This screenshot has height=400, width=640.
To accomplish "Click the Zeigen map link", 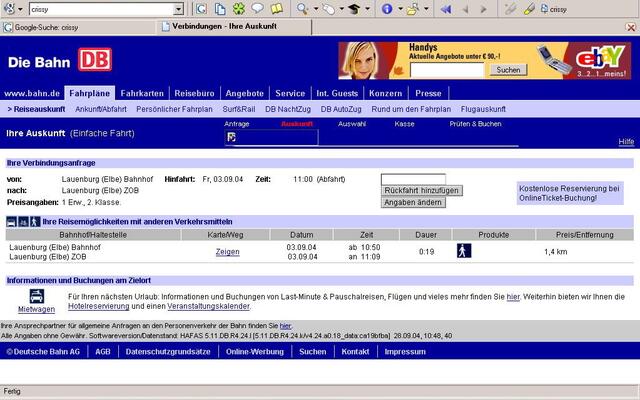I will [x=227, y=252].
